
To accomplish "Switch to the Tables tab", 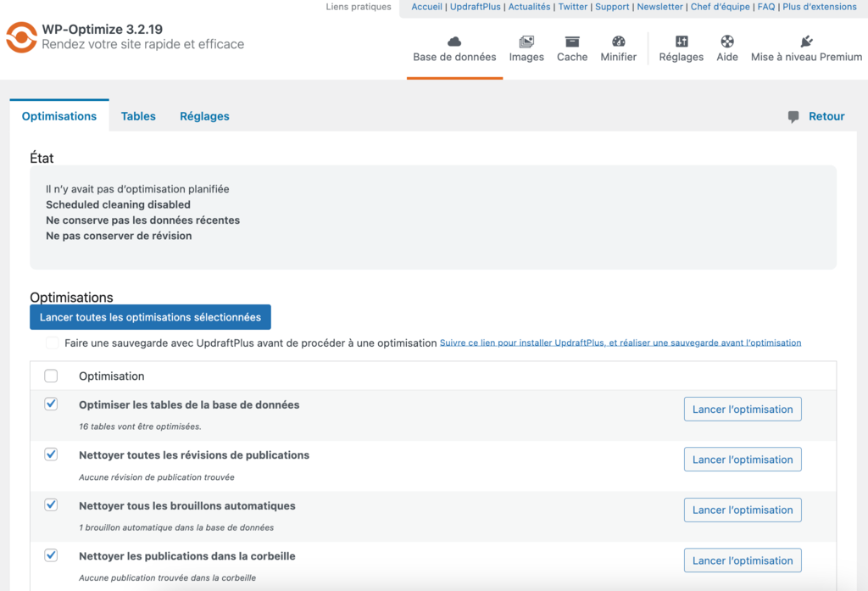I will pyautogui.click(x=138, y=116).
